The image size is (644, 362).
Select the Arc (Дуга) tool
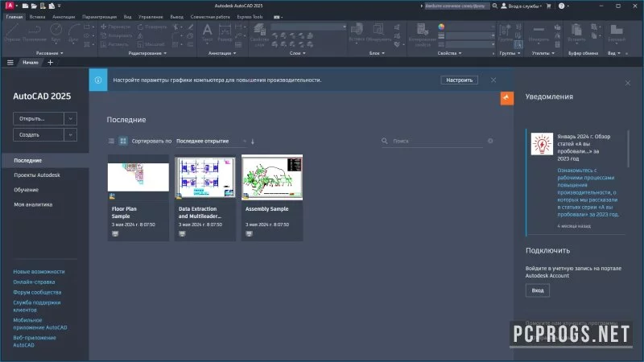[73, 33]
